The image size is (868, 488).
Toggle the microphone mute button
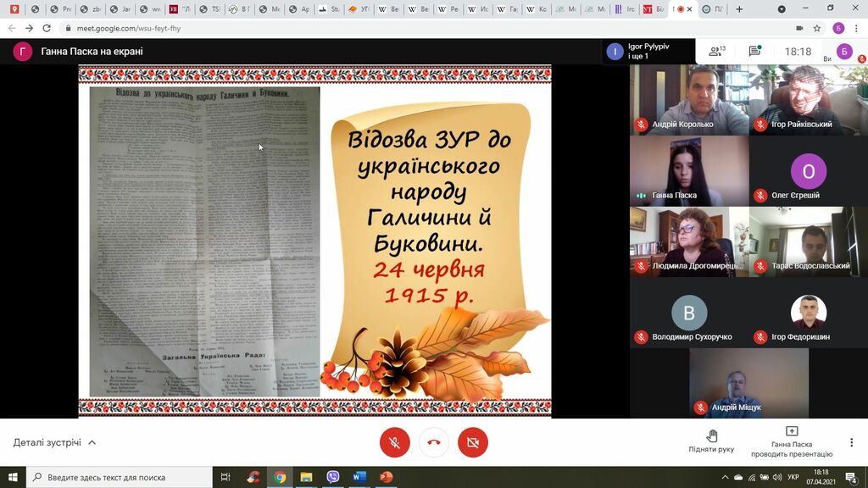[x=394, y=442]
